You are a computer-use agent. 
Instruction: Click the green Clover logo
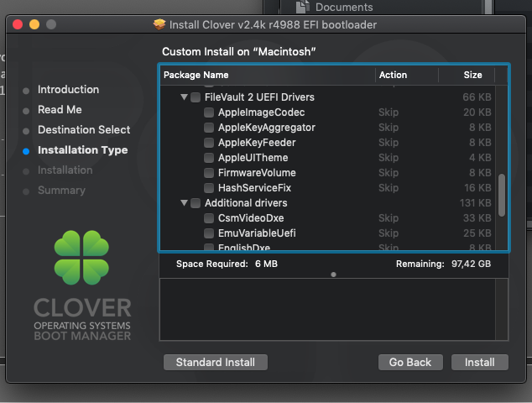[81, 258]
